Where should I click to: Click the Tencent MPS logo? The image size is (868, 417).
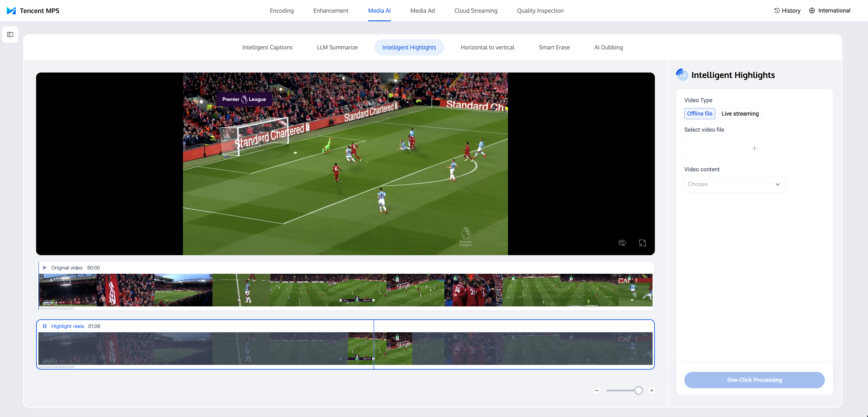(x=11, y=10)
